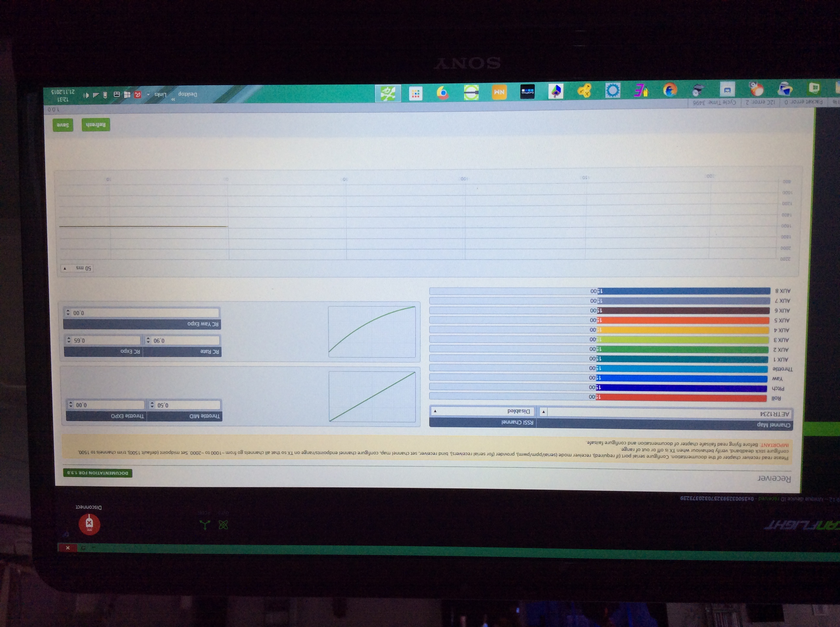840x627 pixels.
Task: Click the Cleanflight taskbar icon
Action: tap(388, 93)
